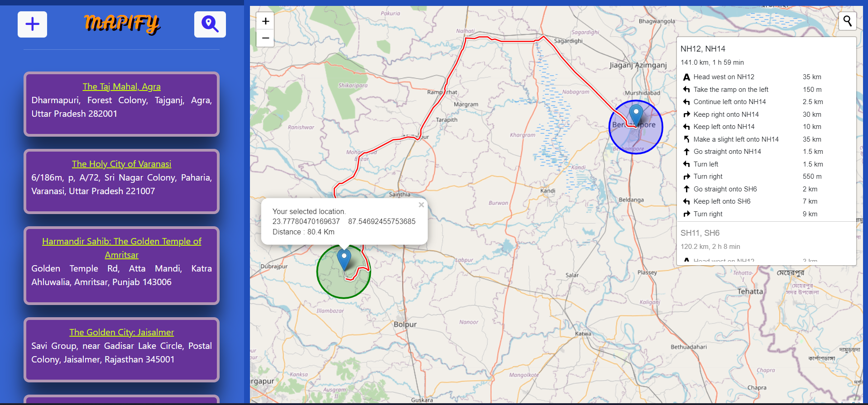868x405 pixels.
Task: Select the NH12, NH14 route option
Action: coord(703,49)
